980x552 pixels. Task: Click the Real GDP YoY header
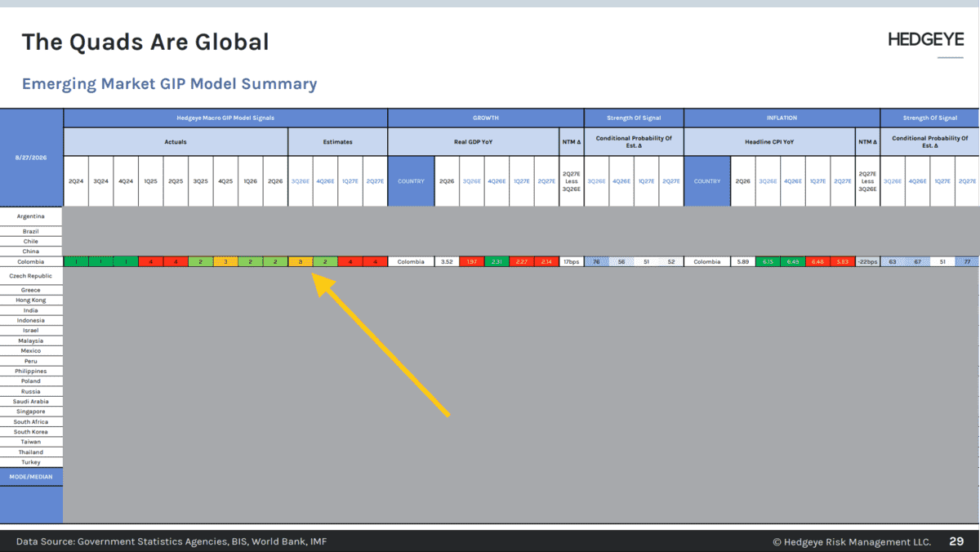[473, 141]
